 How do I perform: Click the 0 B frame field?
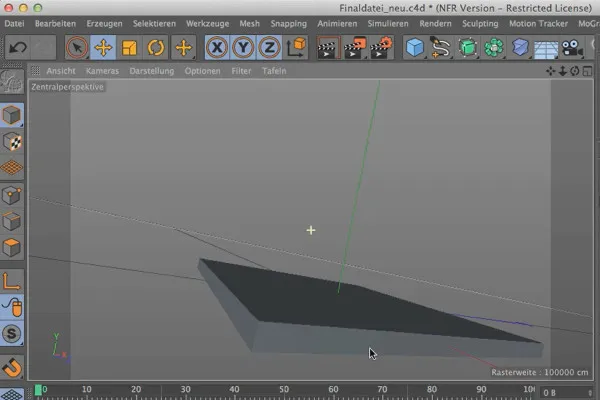(x=566, y=393)
